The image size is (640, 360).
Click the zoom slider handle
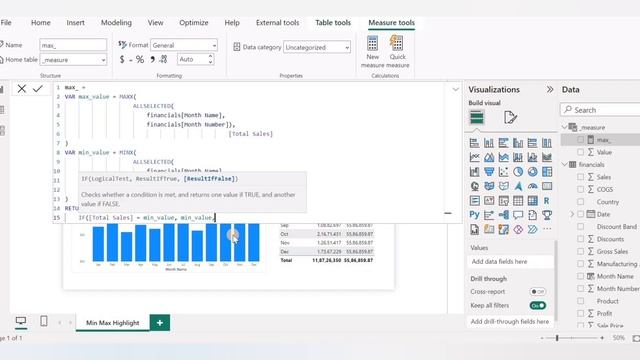point(557,338)
